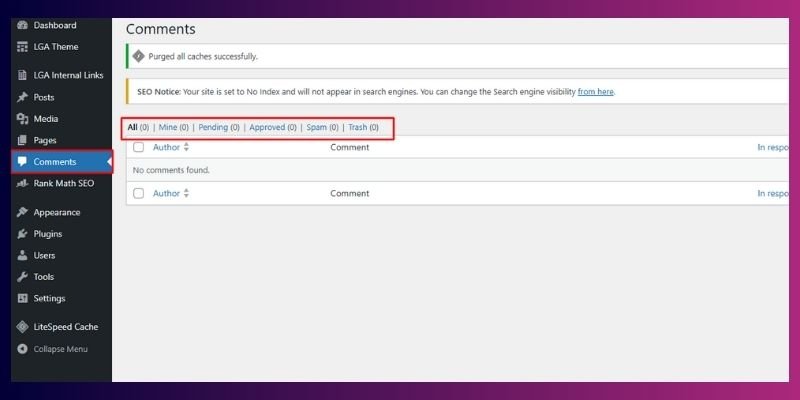Click the Plugins plug icon

click(x=22, y=234)
